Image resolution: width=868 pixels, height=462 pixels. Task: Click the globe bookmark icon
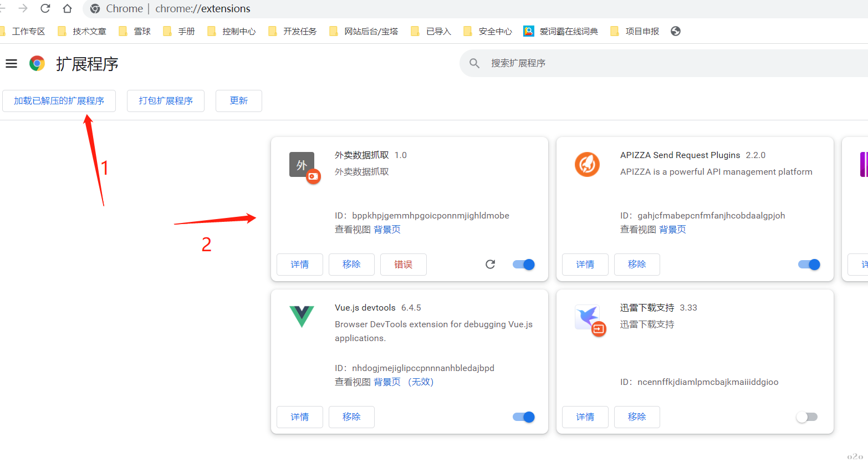pos(675,31)
